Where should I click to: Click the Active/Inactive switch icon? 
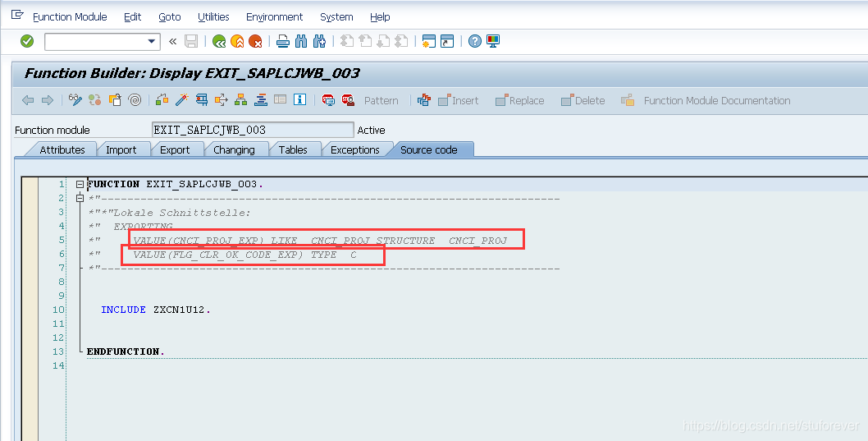click(94, 99)
